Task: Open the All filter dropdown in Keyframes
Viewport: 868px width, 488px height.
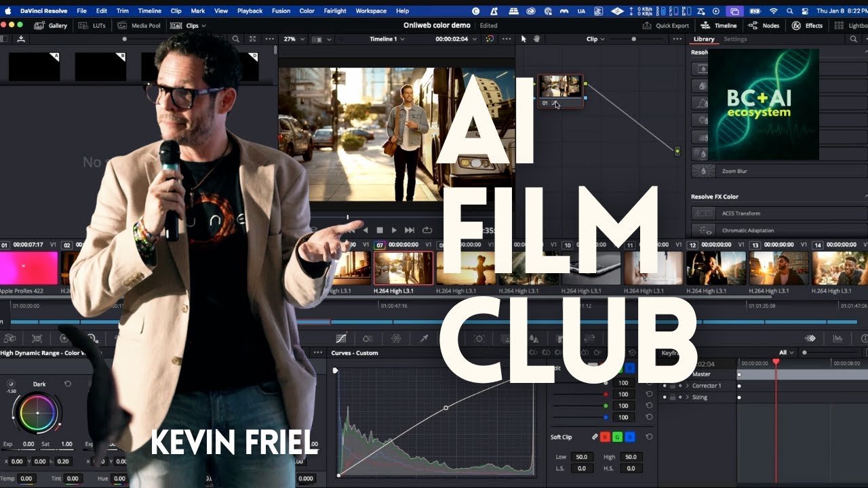Action: pyautogui.click(x=787, y=352)
